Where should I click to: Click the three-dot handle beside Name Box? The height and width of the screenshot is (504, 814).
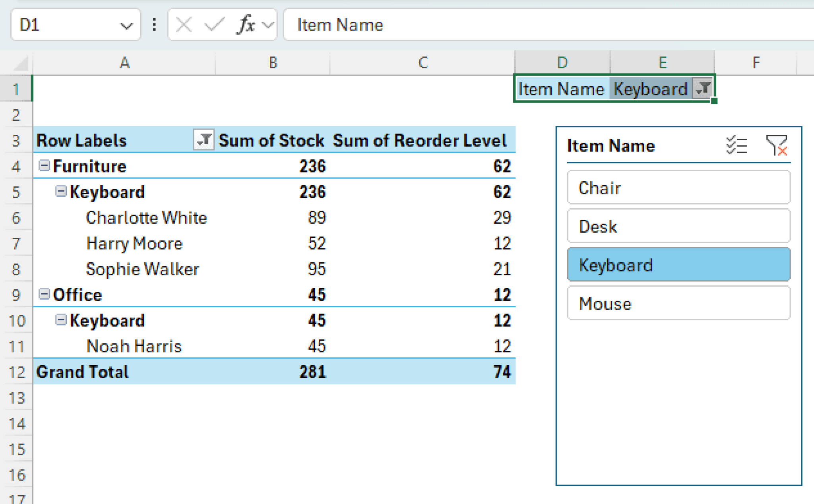click(154, 25)
